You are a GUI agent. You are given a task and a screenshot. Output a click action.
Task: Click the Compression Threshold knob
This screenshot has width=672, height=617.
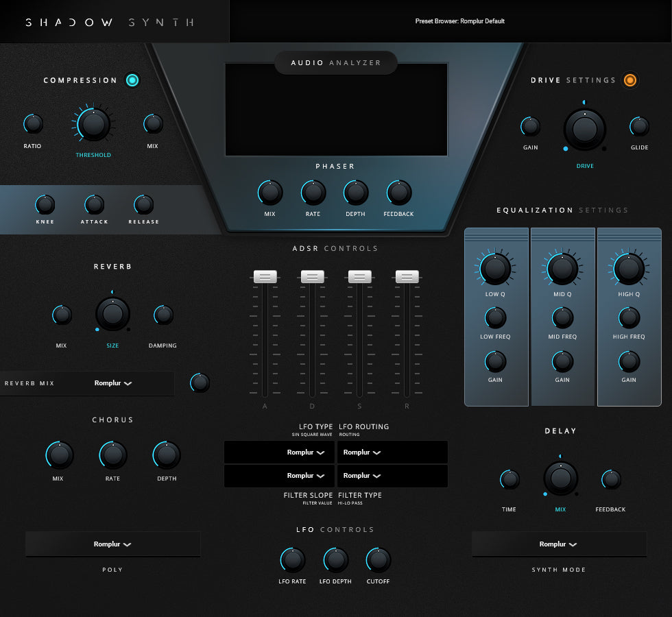pos(93,124)
